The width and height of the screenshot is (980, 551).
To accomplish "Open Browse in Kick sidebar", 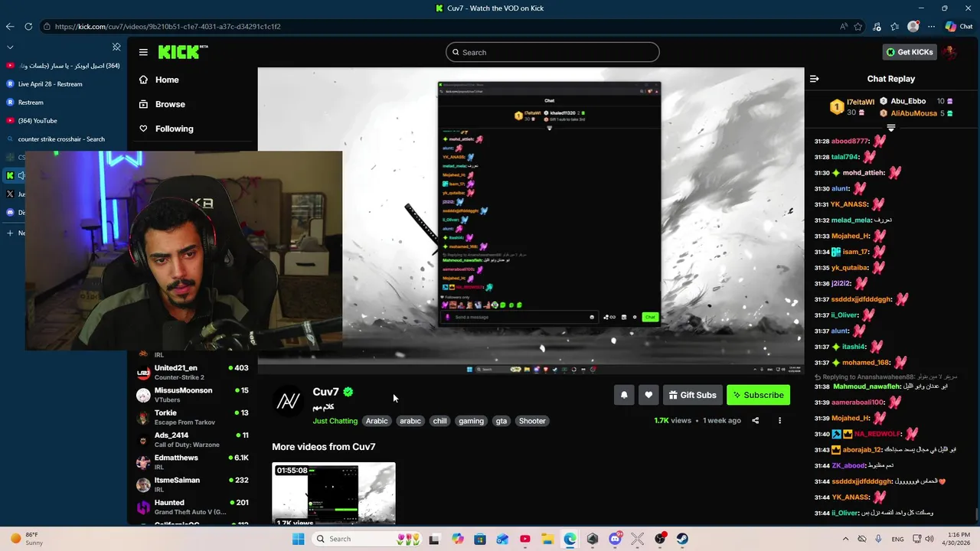I will click(x=162, y=104).
